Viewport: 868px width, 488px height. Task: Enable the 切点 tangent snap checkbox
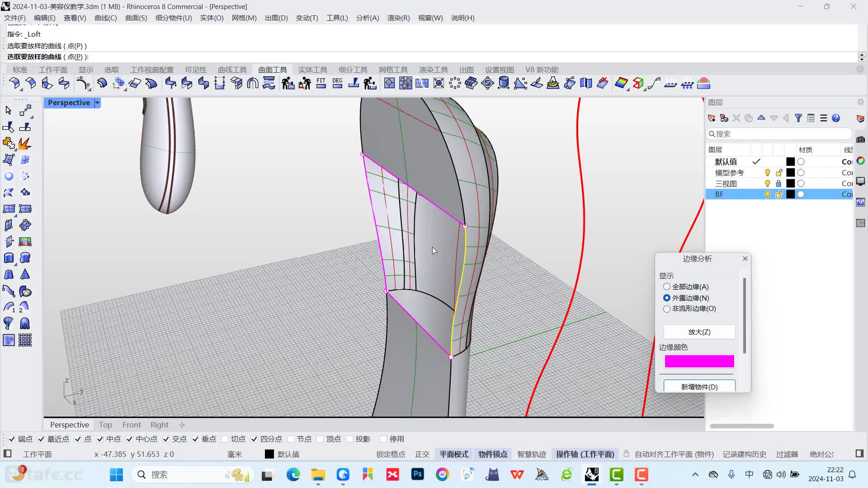225,439
